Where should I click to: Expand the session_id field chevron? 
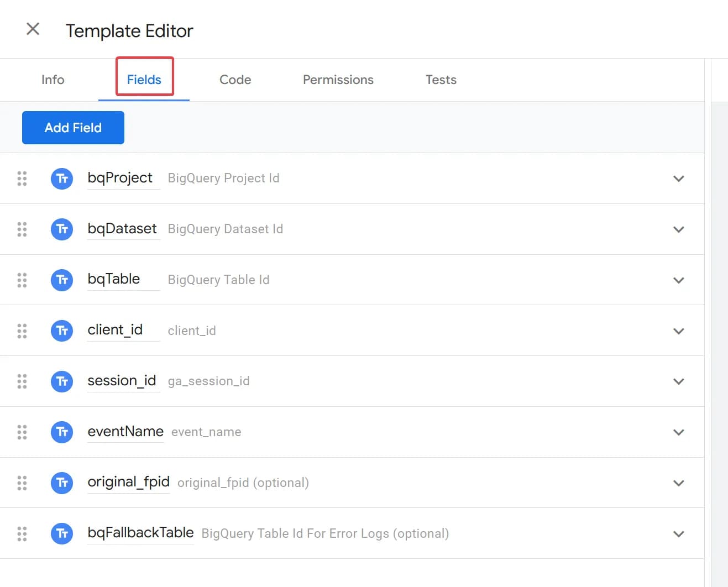click(x=679, y=381)
